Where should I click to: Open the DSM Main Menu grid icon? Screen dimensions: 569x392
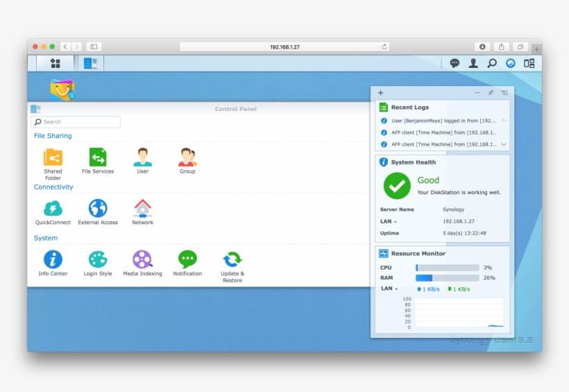tap(55, 64)
